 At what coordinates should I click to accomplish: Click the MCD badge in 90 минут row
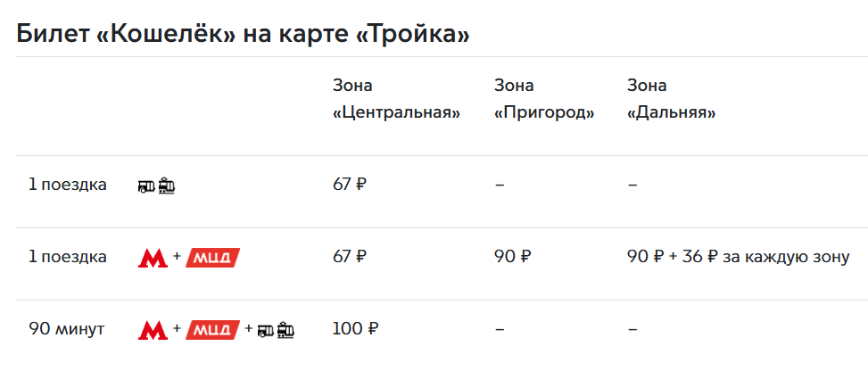213,330
